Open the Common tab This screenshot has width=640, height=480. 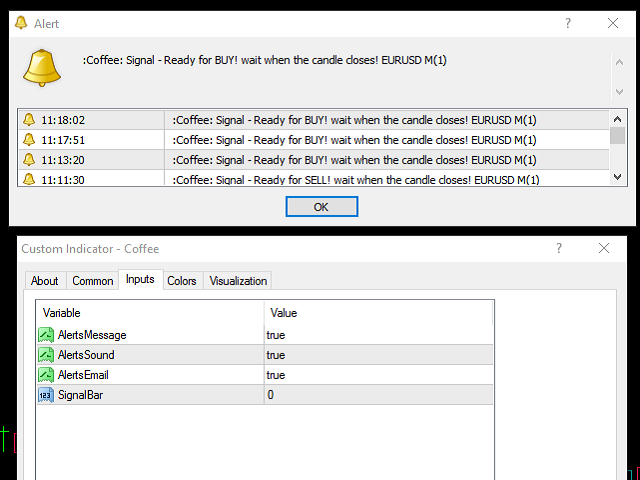click(x=93, y=281)
